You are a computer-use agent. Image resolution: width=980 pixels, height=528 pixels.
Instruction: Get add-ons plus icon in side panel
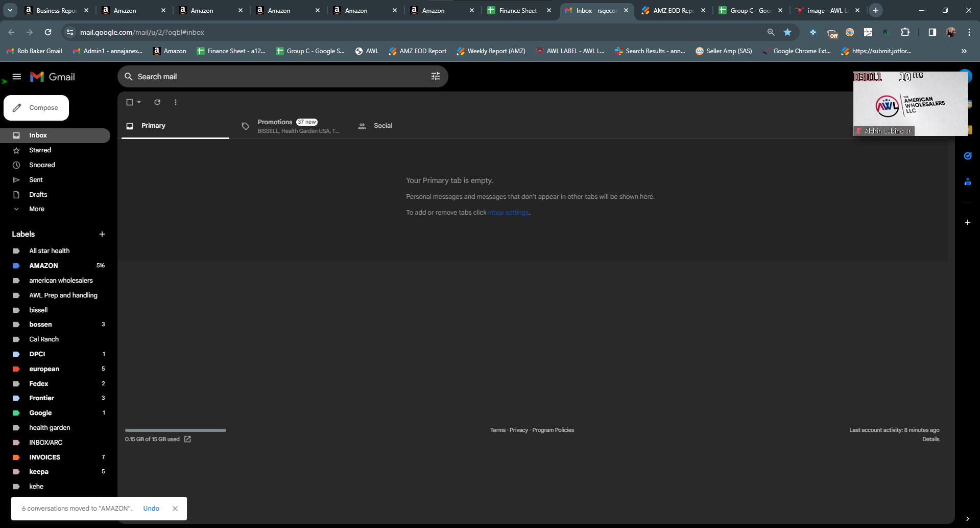[x=967, y=222]
